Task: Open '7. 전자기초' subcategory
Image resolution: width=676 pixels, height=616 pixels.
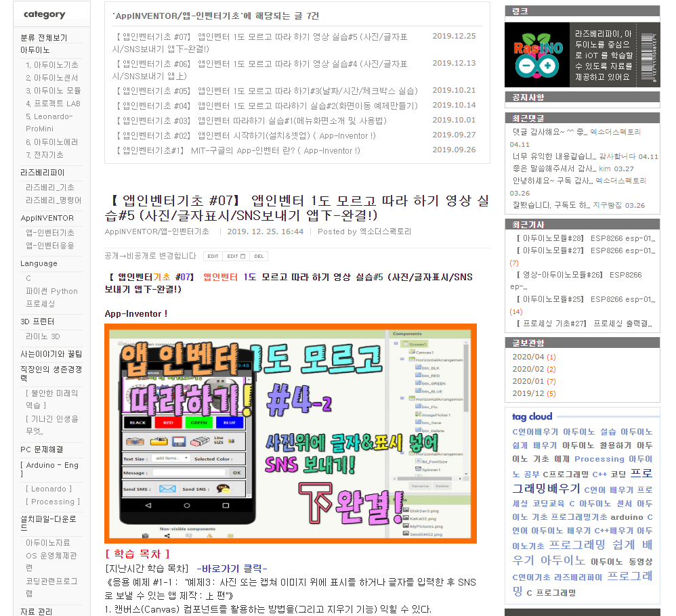Action: click(x=45, y=155)
